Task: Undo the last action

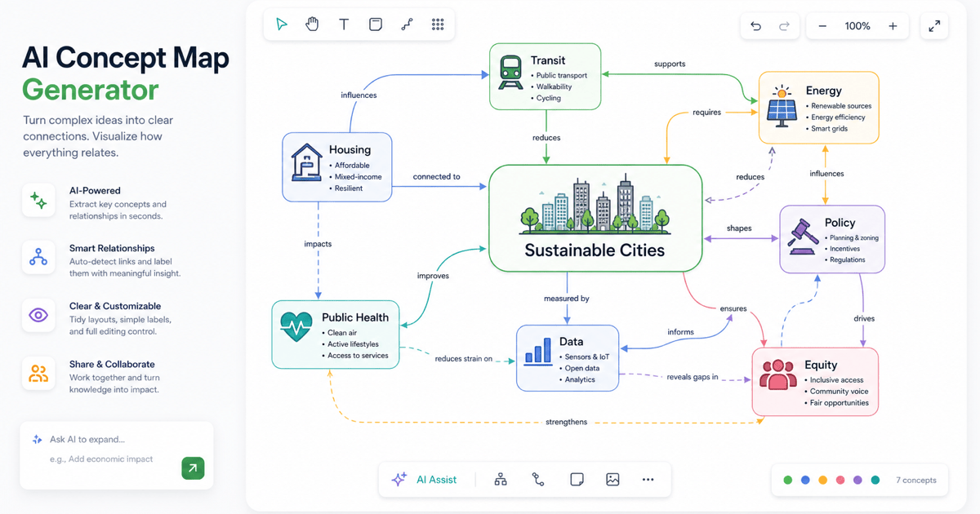Action: click(755, 26)
